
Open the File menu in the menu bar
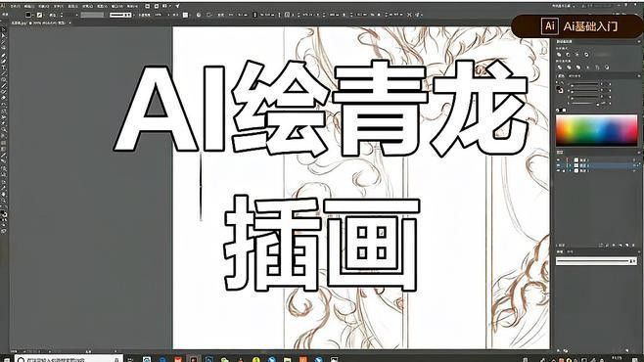(x=16, y=7)
